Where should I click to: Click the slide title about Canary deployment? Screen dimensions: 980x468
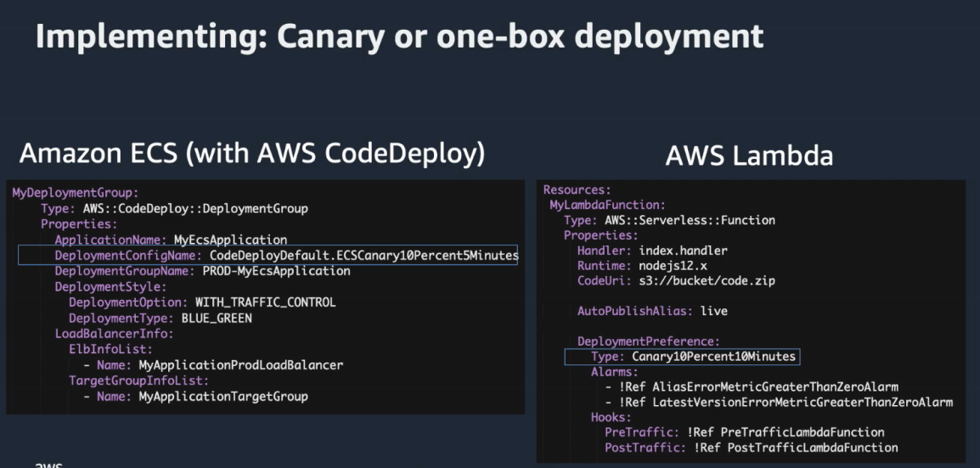pyautogui.click(x=399, y=37)
